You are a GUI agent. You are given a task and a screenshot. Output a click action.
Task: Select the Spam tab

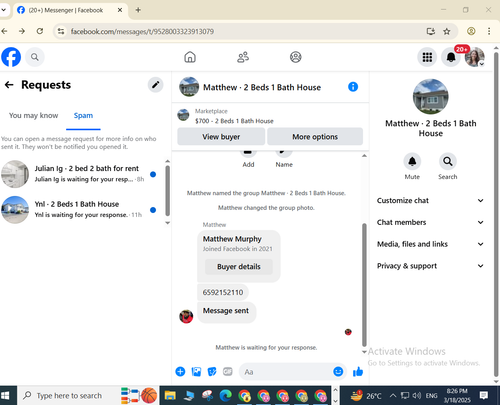point(83,115)
